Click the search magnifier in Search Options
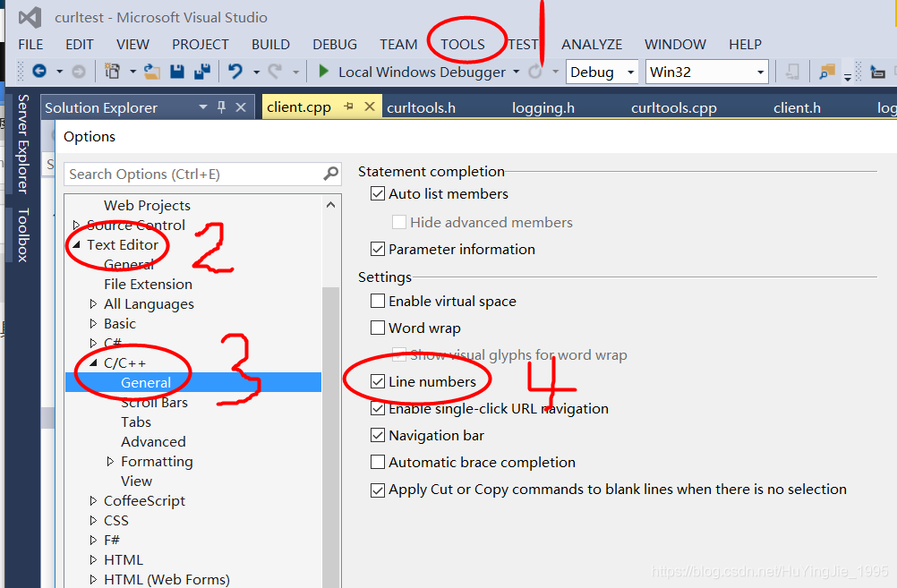This screenshot has width=897, height=588. (x=330, y=174)
